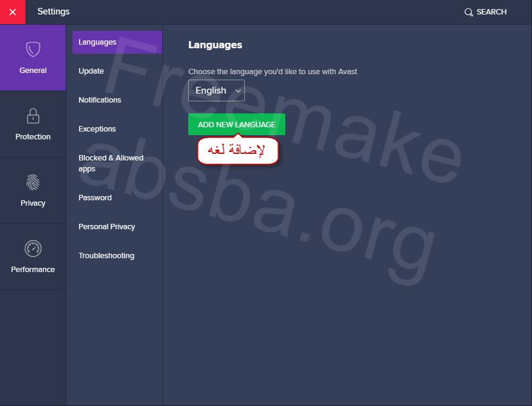Click the chevron arrow in the language selector
Viewport: 532px width, 406px height.
(x=238, y=91)
